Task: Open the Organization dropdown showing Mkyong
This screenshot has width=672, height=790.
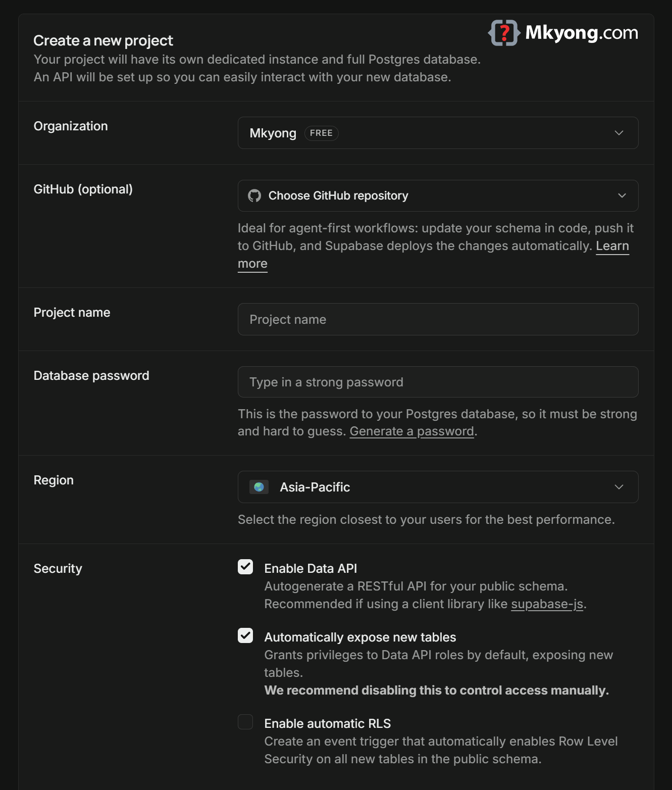Action: (x=438, y=133)
